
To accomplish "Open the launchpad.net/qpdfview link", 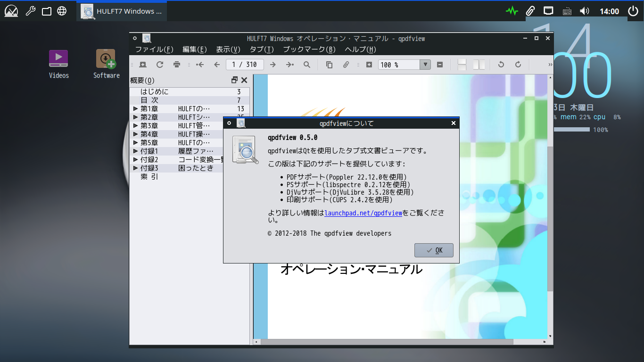I will (363, 213).
